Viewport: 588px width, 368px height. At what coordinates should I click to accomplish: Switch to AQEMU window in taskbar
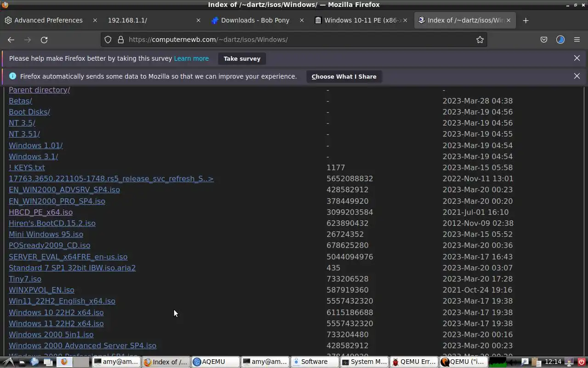tap(216, 362)
